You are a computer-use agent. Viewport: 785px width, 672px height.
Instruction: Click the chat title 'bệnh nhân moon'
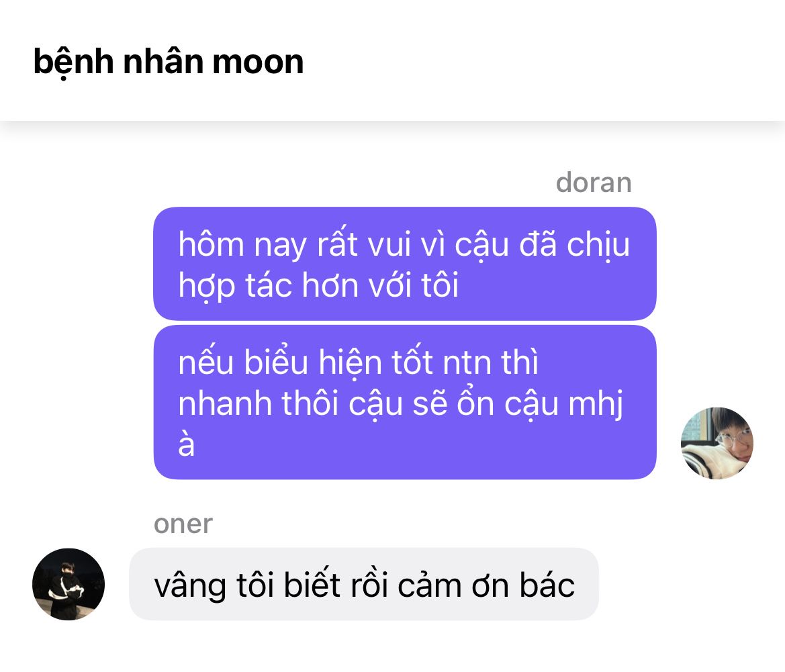(x=168, y=62)
